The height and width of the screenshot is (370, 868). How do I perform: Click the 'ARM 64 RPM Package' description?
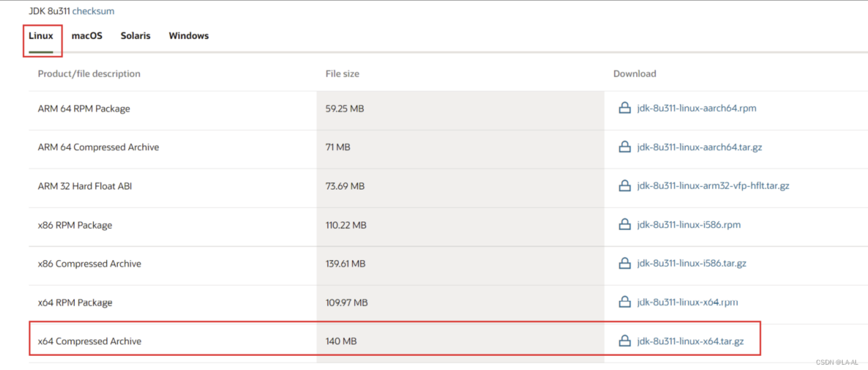pyautogui.click(x=84, y=109)
